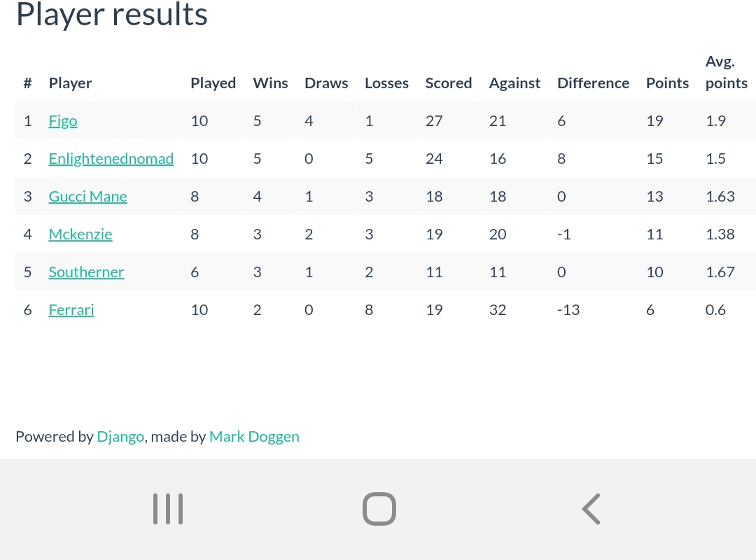756x560 pixels.
Task: Open Ferrari's player page
Action: click(71, 309)
